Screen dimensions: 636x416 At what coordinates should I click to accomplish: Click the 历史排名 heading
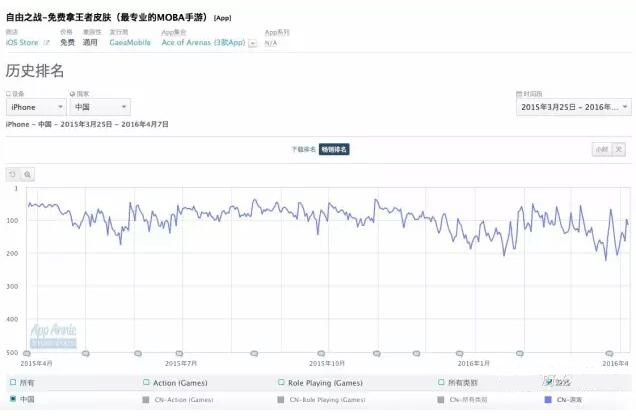pyautogui.click(x=35, y=71)
